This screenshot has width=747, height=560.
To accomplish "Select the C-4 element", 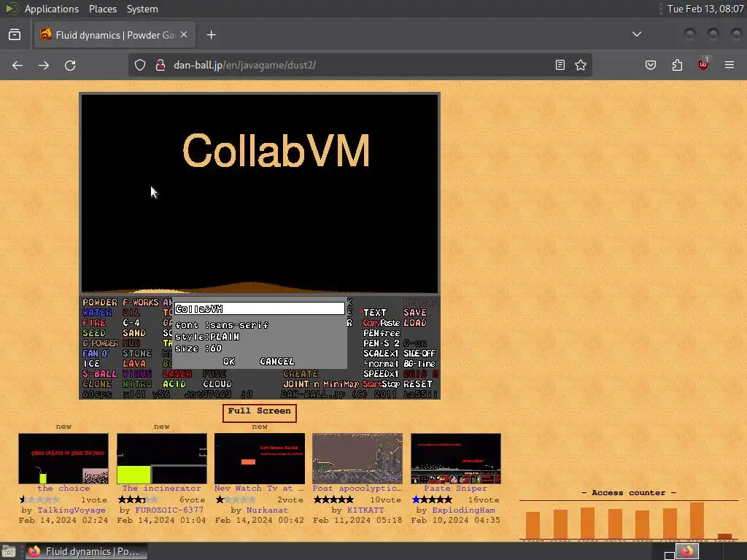I will [x=131, y=323].
